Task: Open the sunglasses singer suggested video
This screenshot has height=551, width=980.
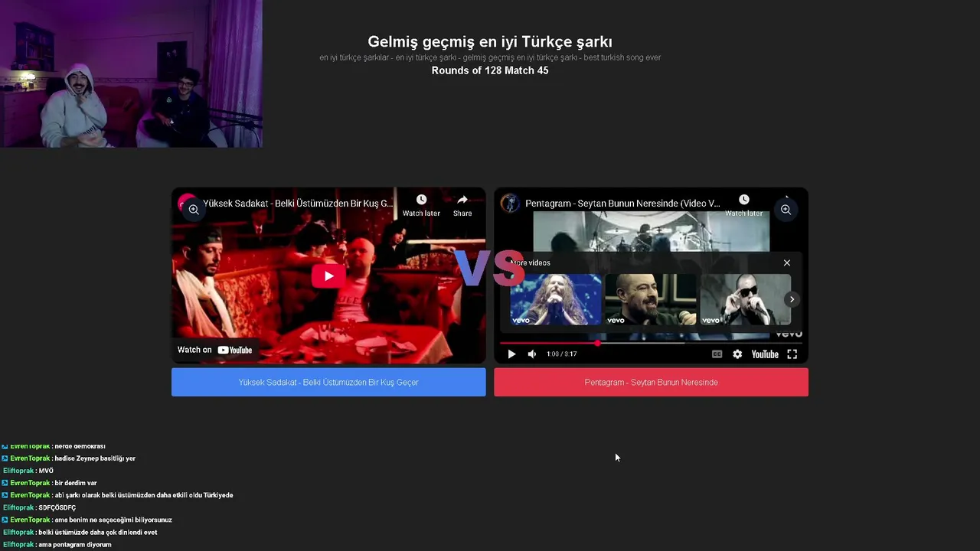Action: 745,299
